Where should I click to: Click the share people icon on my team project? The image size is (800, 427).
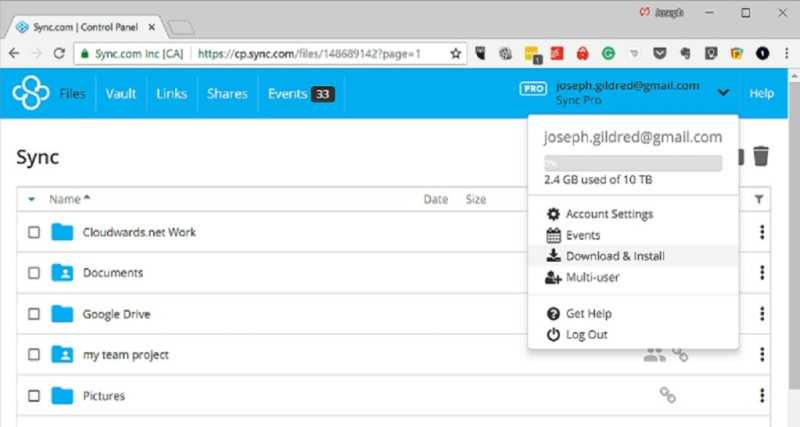(x=654, y=355)
